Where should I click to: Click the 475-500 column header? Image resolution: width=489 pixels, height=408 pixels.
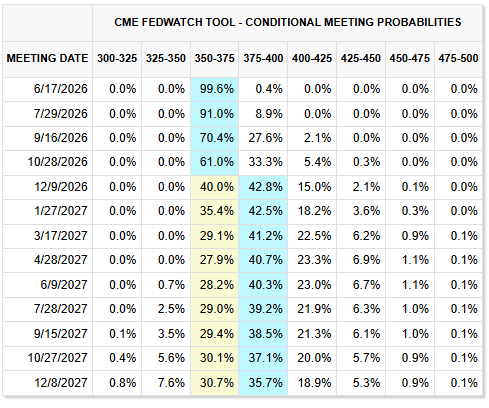pyautogui.click(x=458, y=58)
